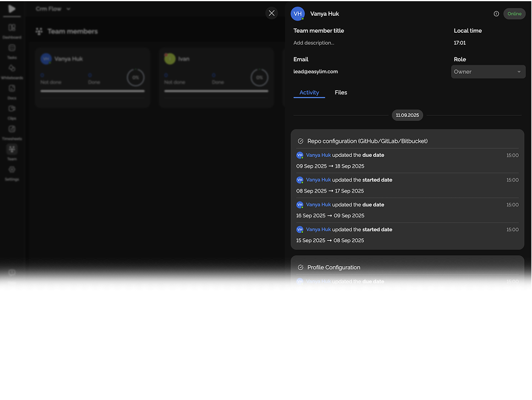Open the Crm Flow workspace dropdown

[53, 9]
